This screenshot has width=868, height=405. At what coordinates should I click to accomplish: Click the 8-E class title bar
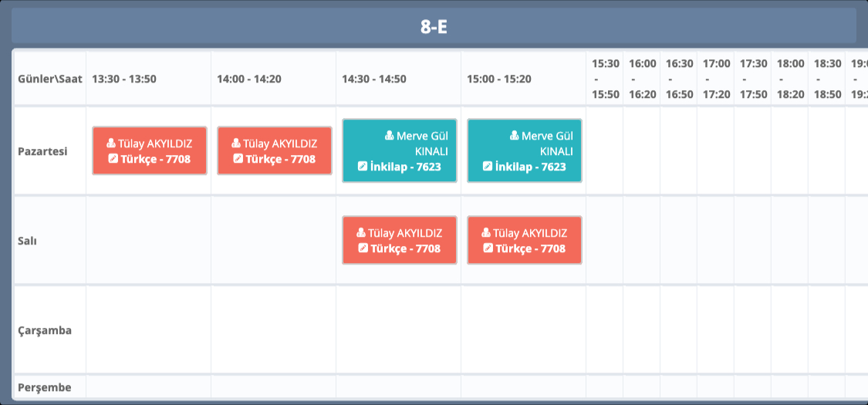(x=434, y=26)
